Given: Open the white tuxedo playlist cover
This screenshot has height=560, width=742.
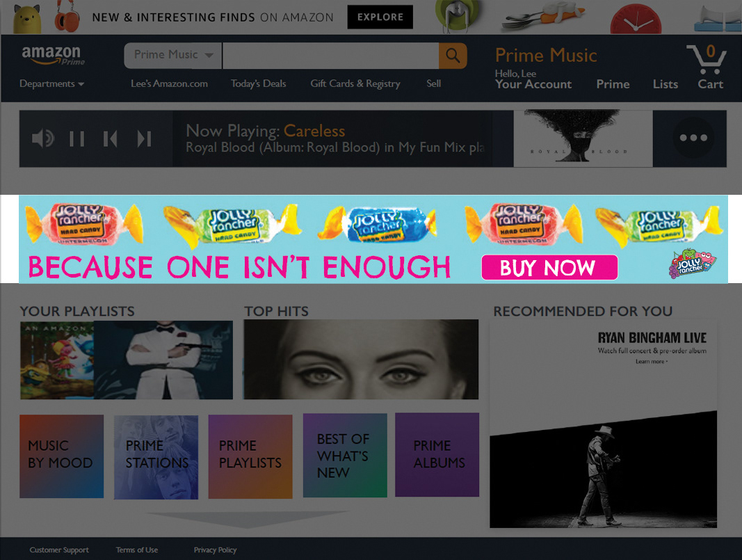Looking at the screenshot, I should pyautogui.click(x=163, y=360).
